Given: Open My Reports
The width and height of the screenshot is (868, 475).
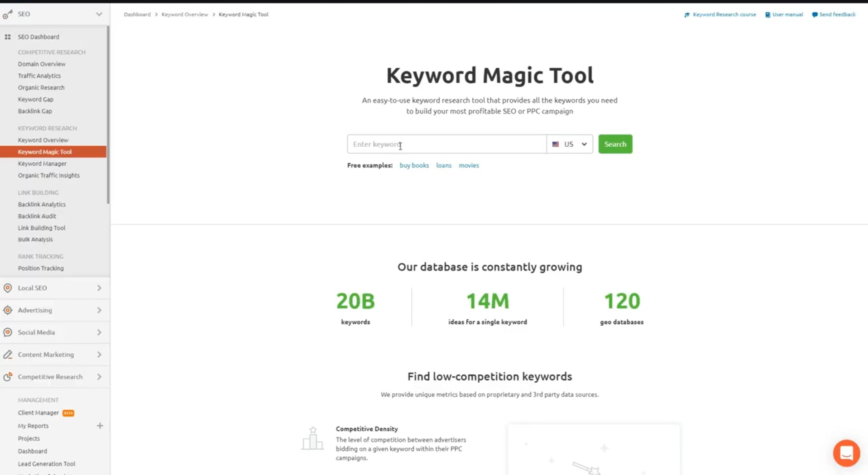Looking at the screenshot, I should pos(33,426).
